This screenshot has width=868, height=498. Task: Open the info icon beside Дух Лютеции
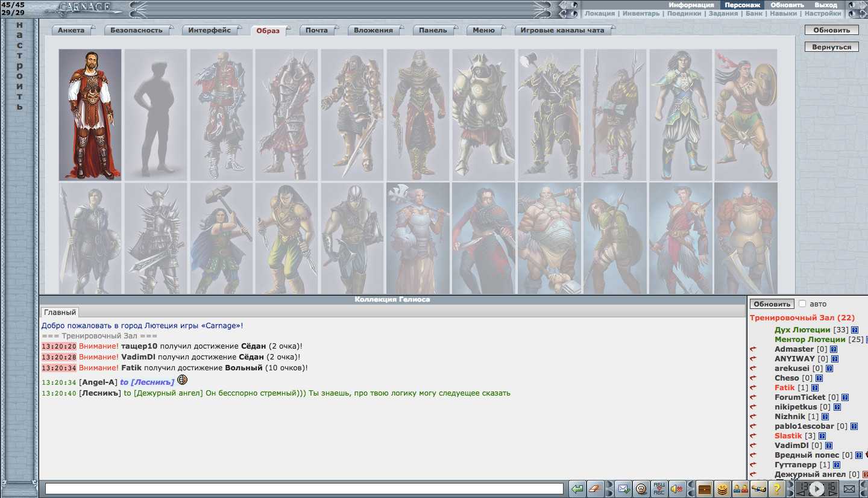855,330
